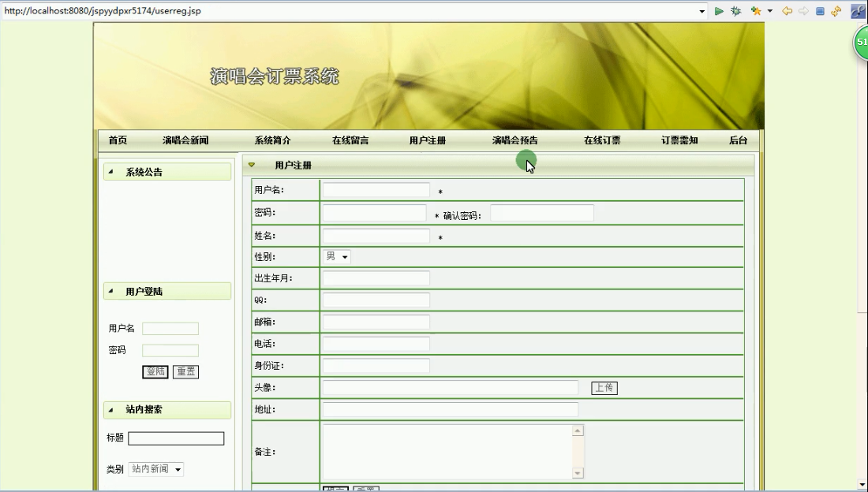
Task: Click the 地址 input field
Action: coord(450,409)
